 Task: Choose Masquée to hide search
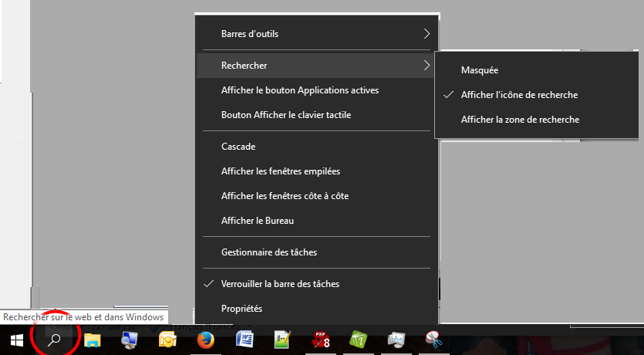pyautogui.click(x=480, y=70)
